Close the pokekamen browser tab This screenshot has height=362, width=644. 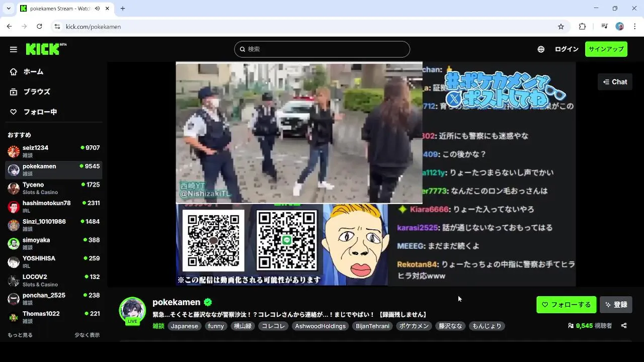point(107,9)
